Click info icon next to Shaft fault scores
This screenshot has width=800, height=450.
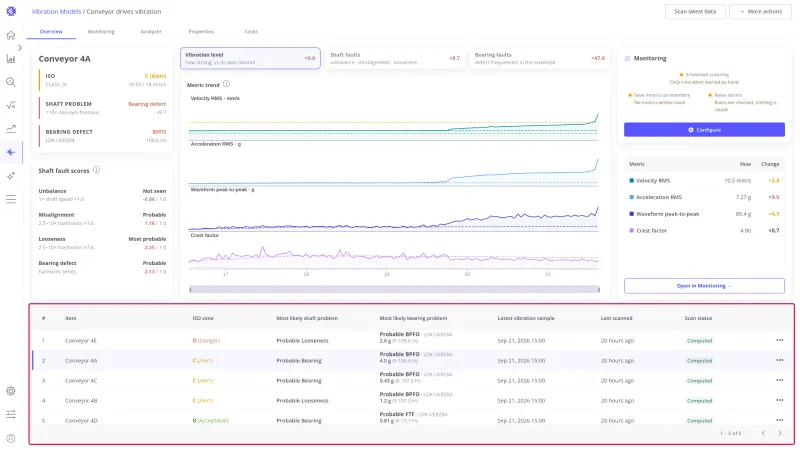[96, 170]
